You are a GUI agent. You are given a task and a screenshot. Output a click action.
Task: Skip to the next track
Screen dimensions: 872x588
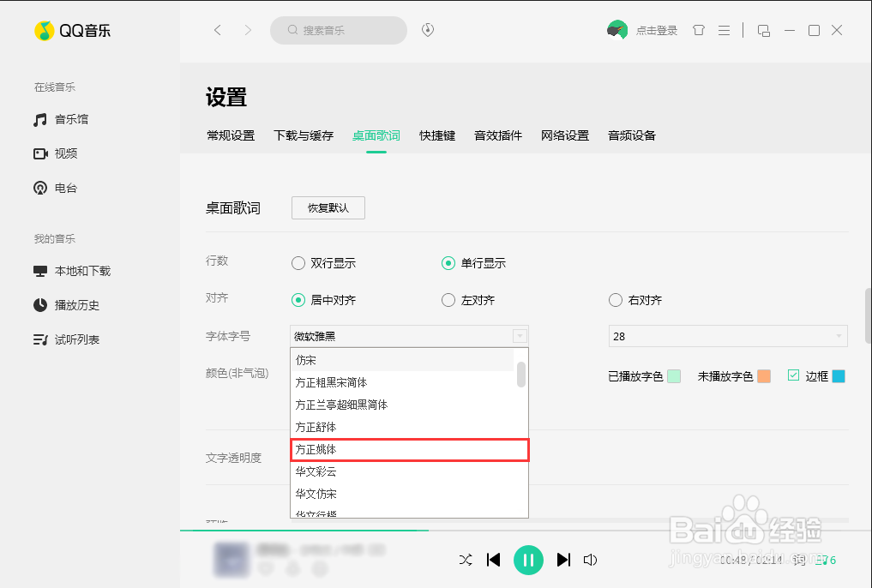pos(563,560)
